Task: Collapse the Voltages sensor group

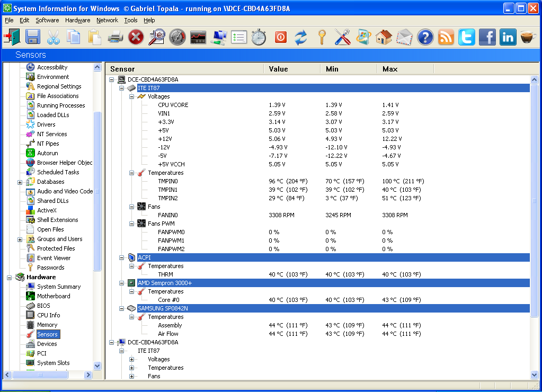Action: click(131, 96)
